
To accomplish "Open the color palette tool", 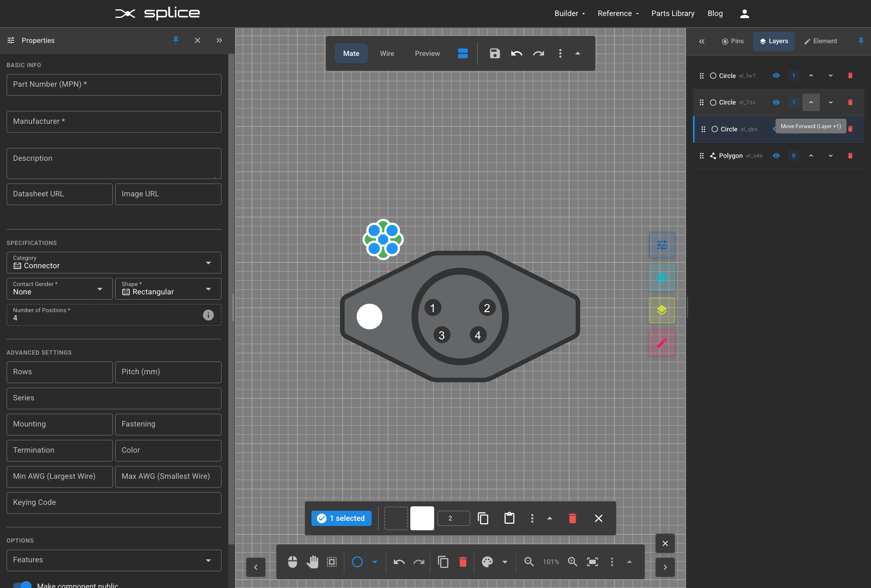I will (487, 562).
